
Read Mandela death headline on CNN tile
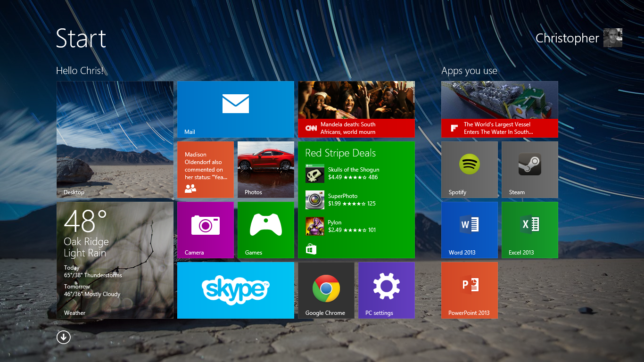(348, 128)
